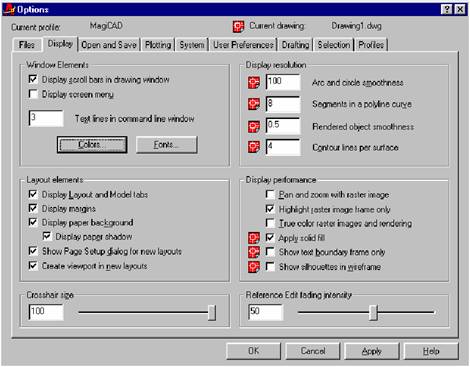Enable True color raster images and rendering
Viewport: 470px width, 367px height.
point(270,223)
